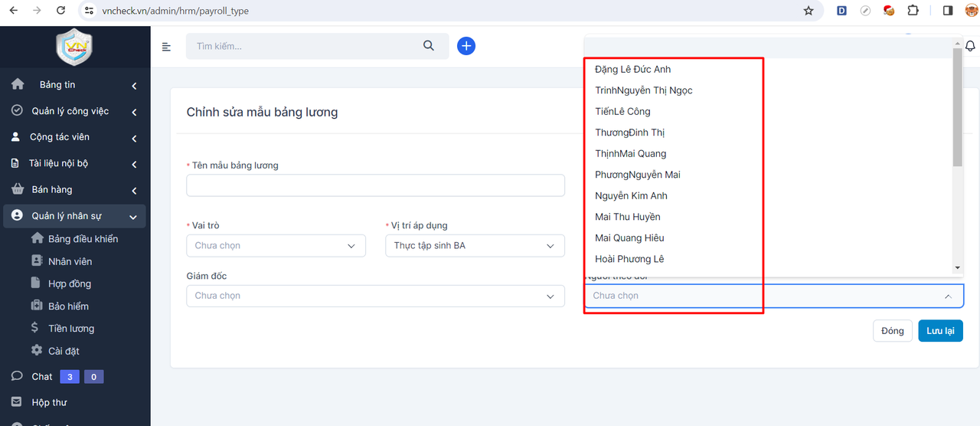Select ThươngĐinh Thị option

768,133
